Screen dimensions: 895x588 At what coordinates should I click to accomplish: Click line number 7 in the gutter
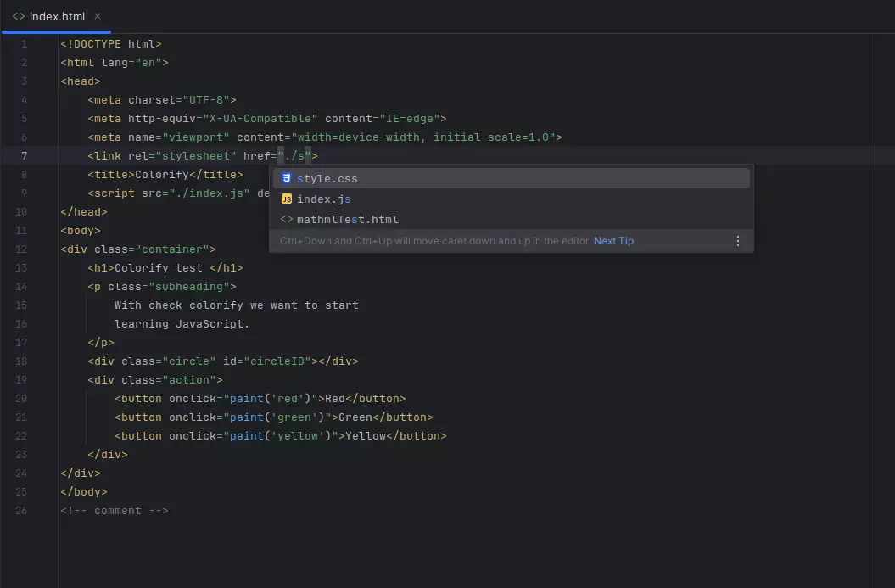tap(24, 156)
